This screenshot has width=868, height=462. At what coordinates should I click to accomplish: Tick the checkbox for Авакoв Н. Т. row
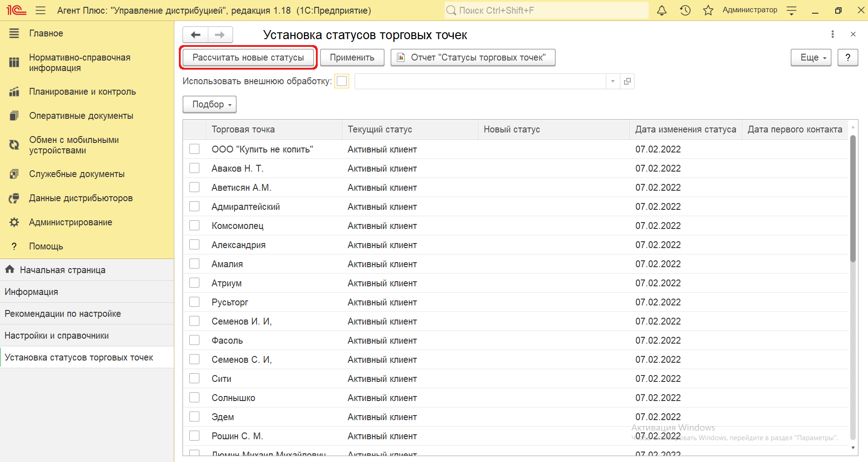click(x=194, y=168)
